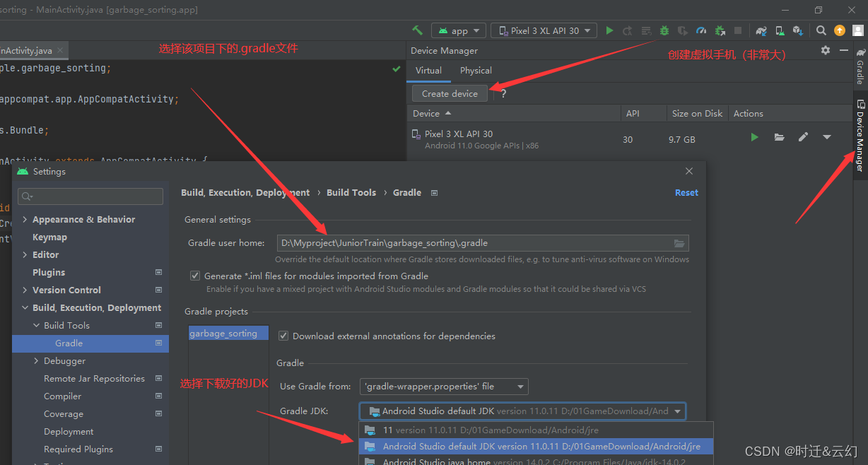Click the Device Manager help question mark
The height and width of the screenshot is (465, 868).
(503, 93)
